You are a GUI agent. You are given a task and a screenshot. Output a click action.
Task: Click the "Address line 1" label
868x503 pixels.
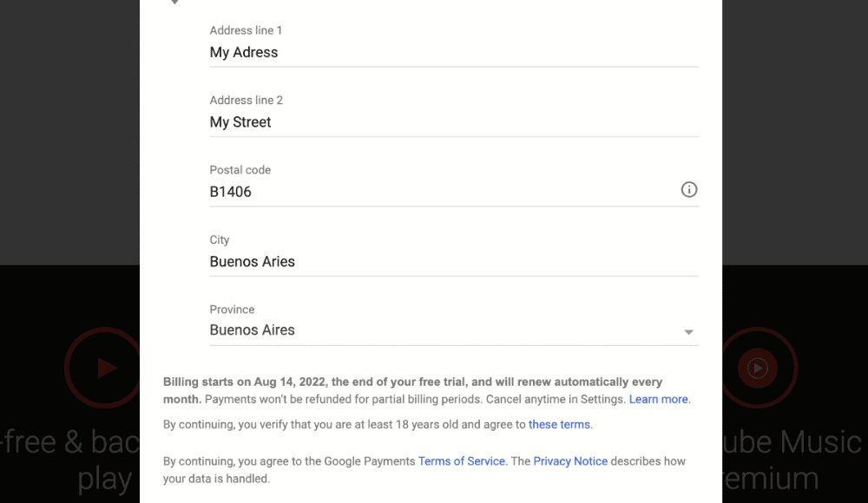(x=246, y=30)
